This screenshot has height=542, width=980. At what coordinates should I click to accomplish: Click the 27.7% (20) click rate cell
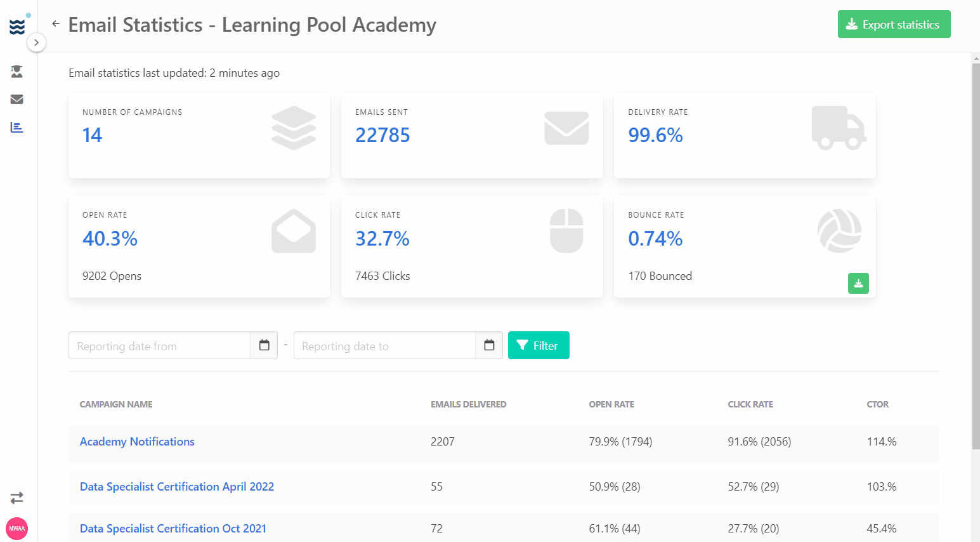(754, 529)
